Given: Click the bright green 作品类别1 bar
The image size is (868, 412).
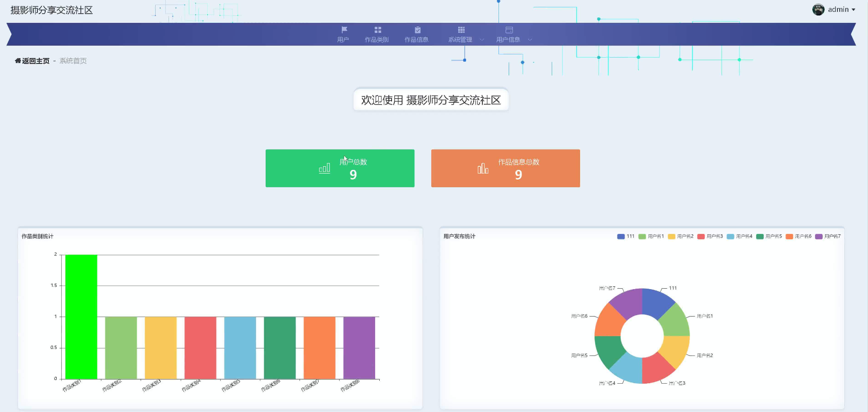Looking at the screenshot, I should pos(81,317).
